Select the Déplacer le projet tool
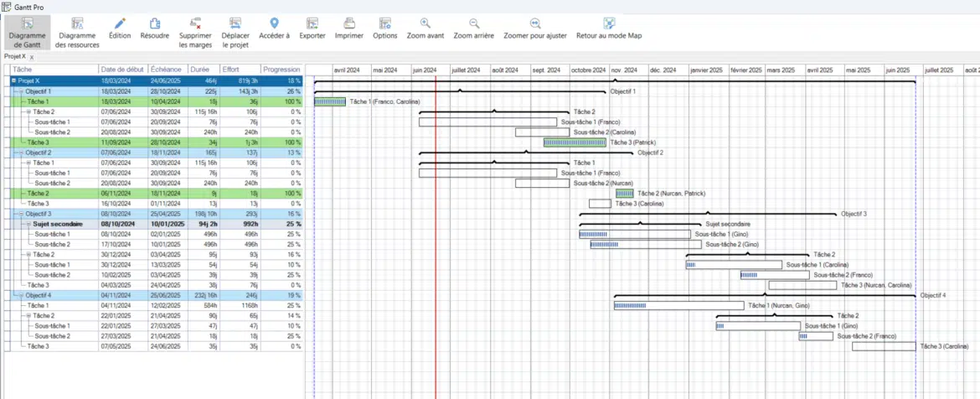This screenshot has height=399, width=980. pos(235,24)
